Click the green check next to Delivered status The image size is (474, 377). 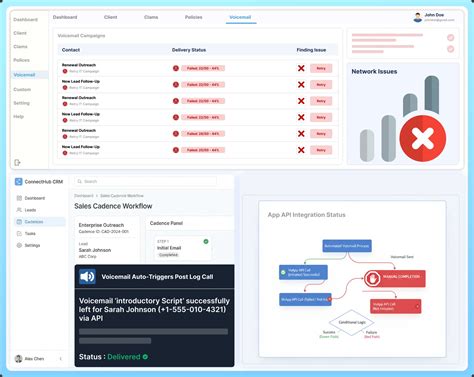click(x=145, y=357)
